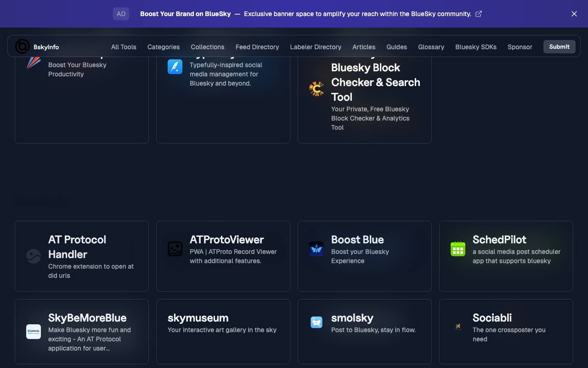
Task: Click the BskyInfo logo icon
Action: (x=23, y=46)
